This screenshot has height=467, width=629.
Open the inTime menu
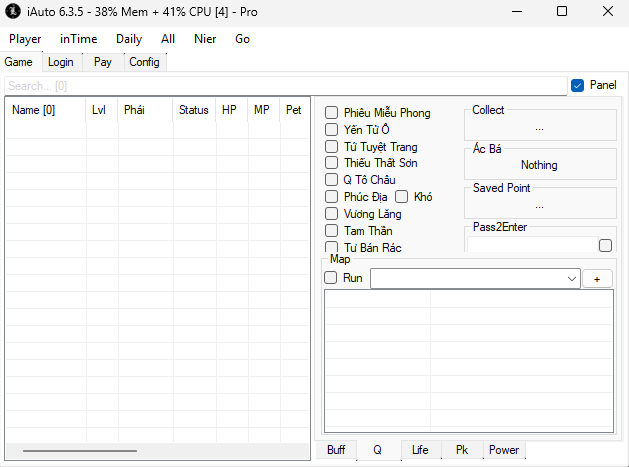[x=79, y=39]
